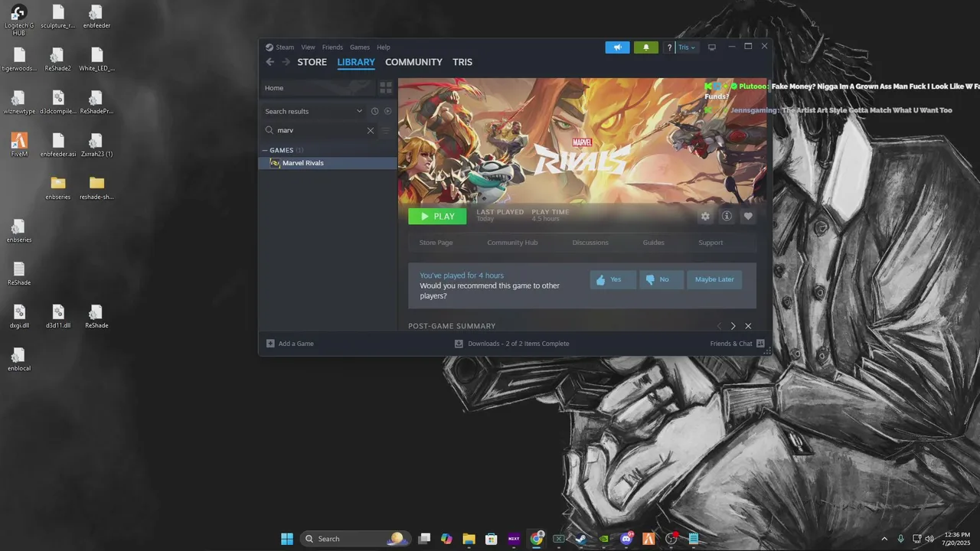Click the green Play button for Marvel Rivals
Viewport: 980px width, 551px height.
point(437,217)
